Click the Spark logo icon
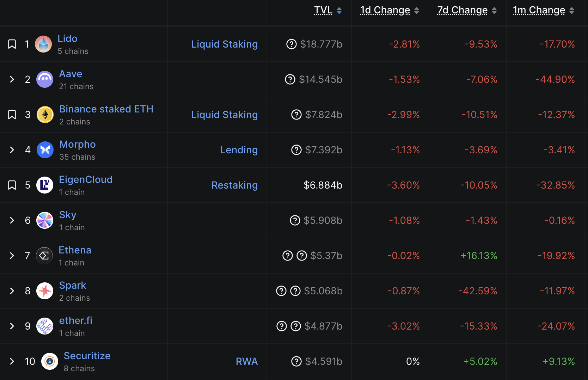Image resolution: width=588 pixels, height=380 pixels. (45, 291)
